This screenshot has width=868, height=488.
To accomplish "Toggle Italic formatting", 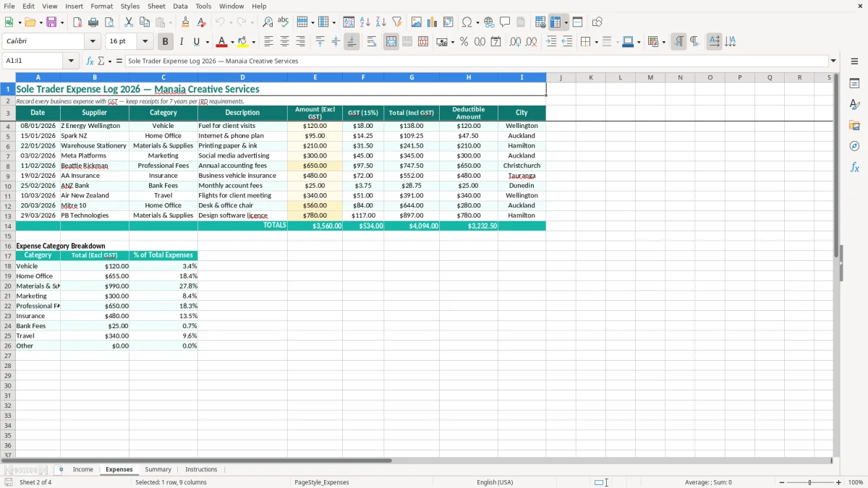I will [182, 42].
